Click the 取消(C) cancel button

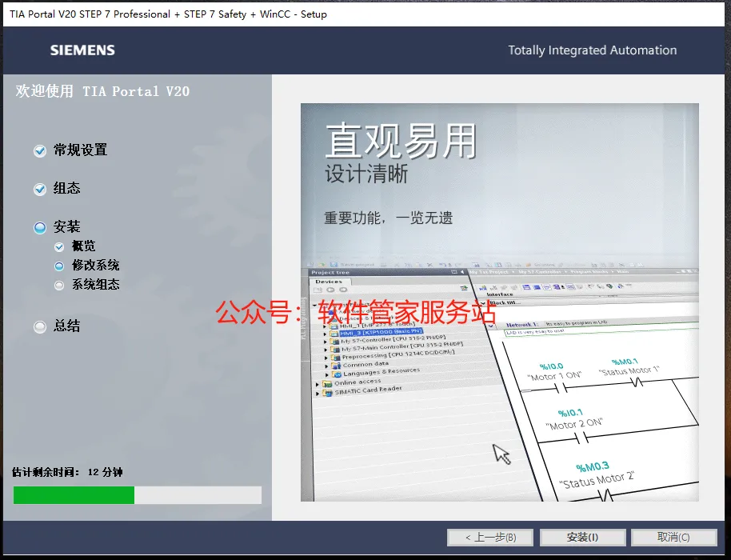point(673,537)
